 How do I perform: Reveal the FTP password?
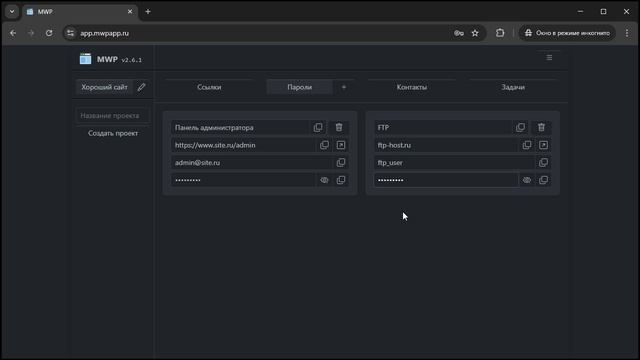527,180
